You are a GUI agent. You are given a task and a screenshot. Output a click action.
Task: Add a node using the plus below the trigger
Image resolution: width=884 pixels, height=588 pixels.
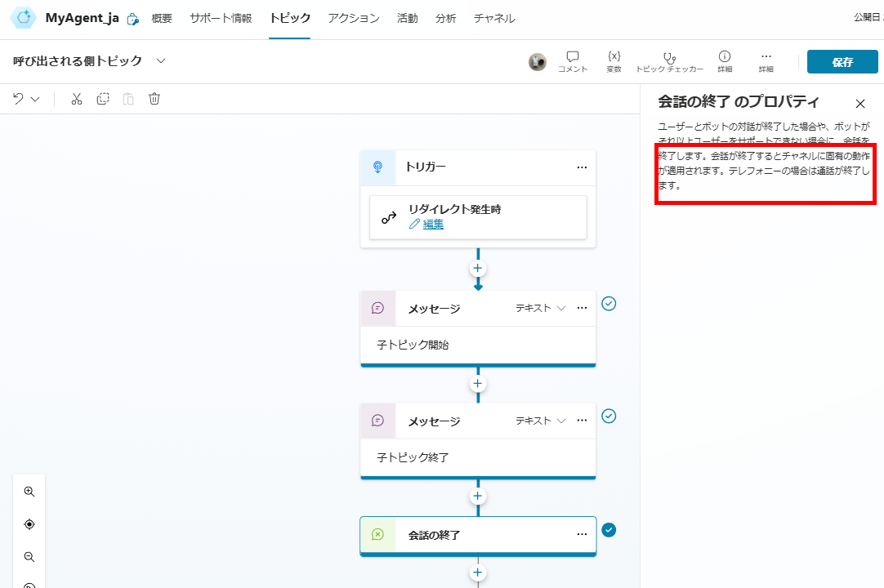(477, 268)
